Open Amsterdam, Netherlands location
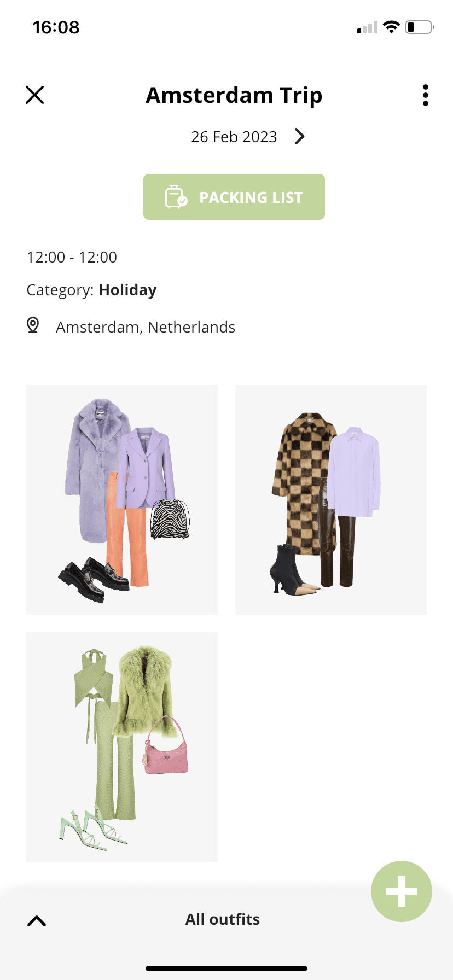This screenshot has width=453, height=980. tap(146, 327)
